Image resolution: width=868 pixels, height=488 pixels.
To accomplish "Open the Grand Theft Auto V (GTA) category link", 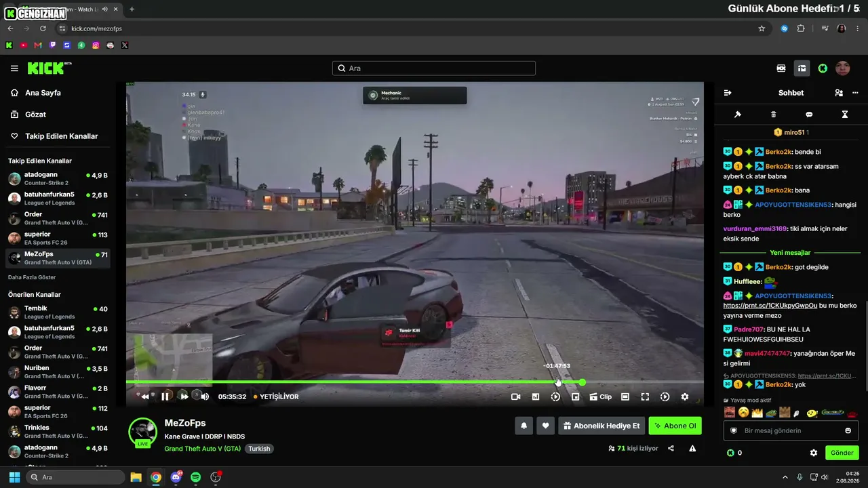I will (x=203, y=449).
